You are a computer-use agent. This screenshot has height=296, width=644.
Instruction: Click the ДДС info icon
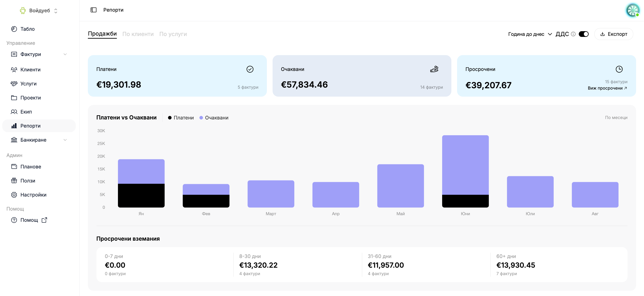click(573, 34)
